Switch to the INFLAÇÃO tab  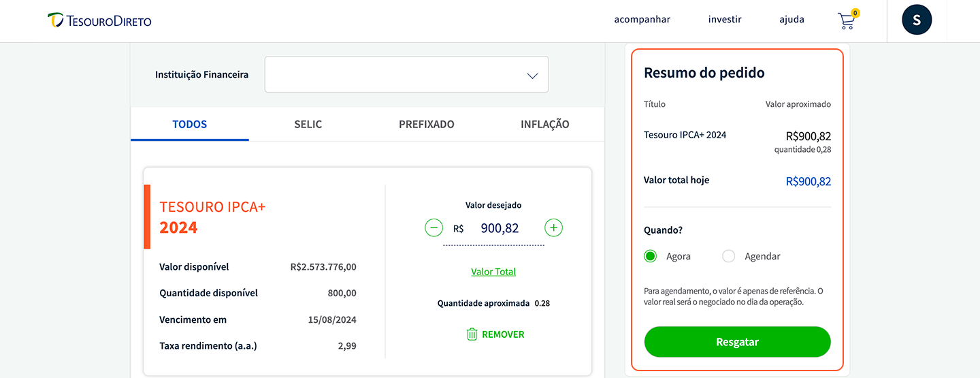[x=545, y=125]
